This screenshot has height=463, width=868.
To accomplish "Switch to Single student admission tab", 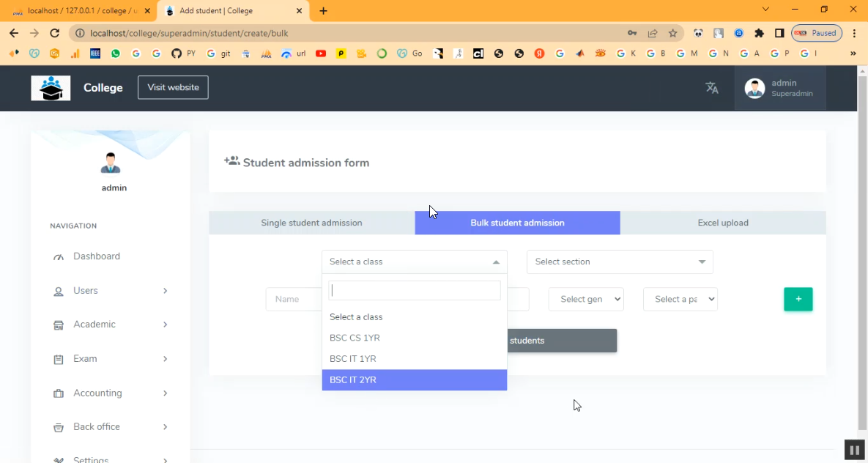I will (311, 223).
